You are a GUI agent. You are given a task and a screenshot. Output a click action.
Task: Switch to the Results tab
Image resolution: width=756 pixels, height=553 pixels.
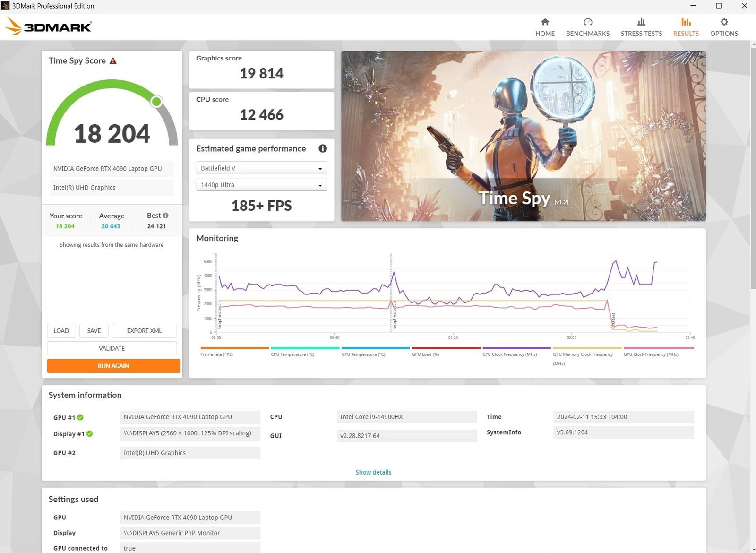pyautogui.click(x=686, y=27)
